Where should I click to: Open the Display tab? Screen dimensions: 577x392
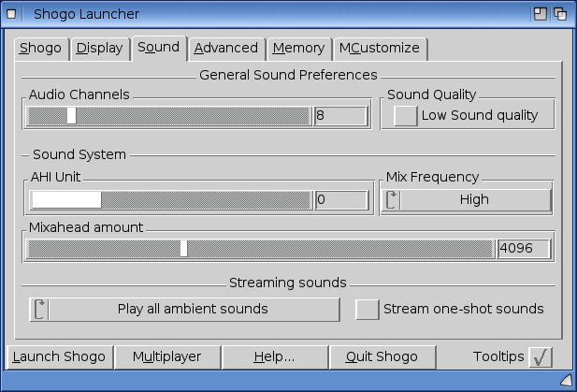pos(100,49)
